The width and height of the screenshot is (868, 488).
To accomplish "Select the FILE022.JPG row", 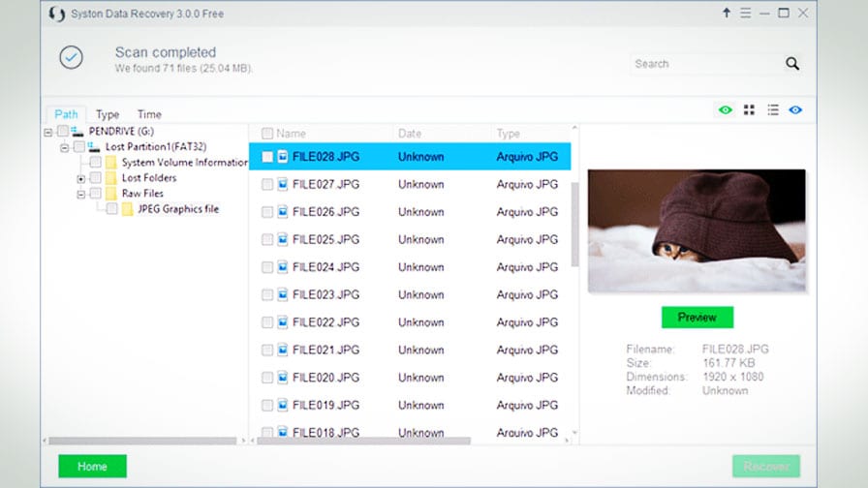I will pos(410,322).
